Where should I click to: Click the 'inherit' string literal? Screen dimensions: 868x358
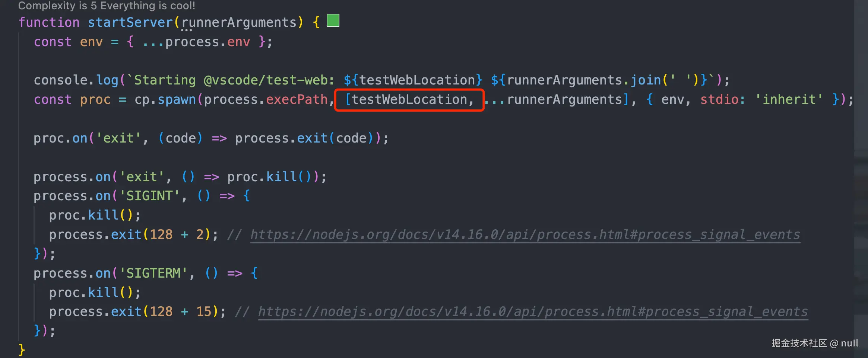pyautogui.click(x=789, y=99)
